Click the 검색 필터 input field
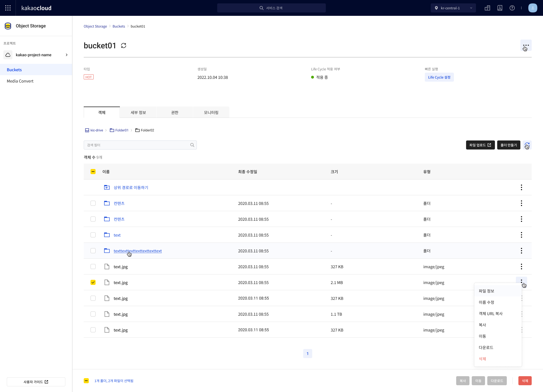The image size is (543, 392). click(140, 145)
